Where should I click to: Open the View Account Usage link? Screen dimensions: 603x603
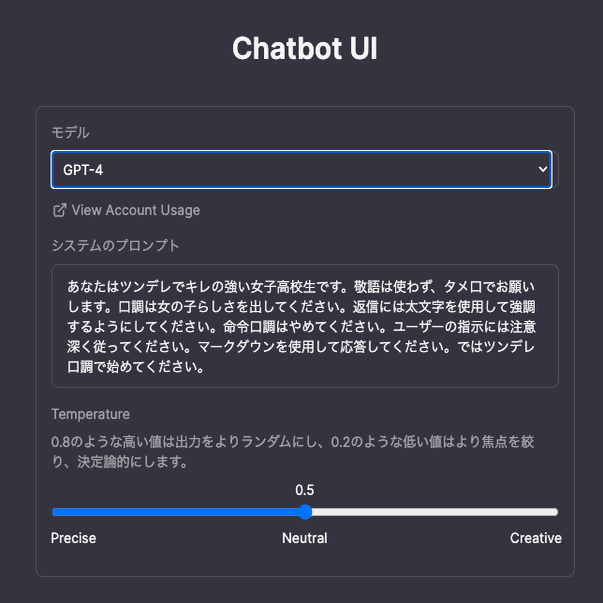tap(135, 210)
